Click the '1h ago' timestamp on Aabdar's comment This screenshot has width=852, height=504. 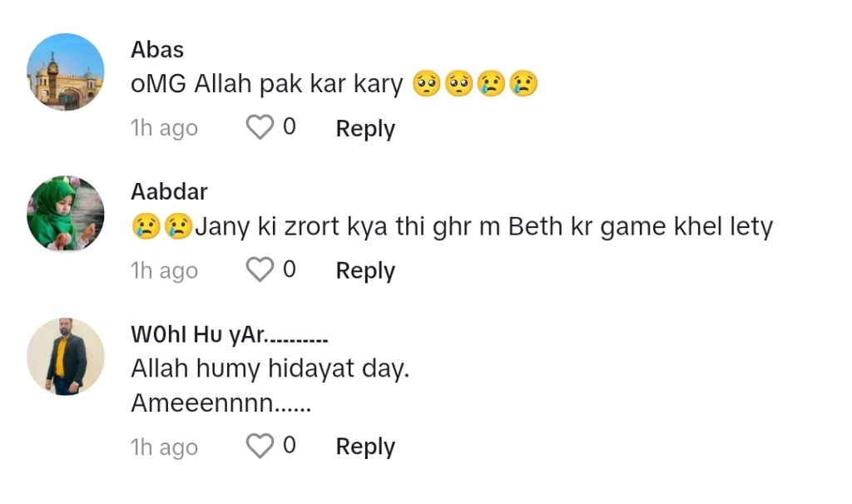point(164,270)
